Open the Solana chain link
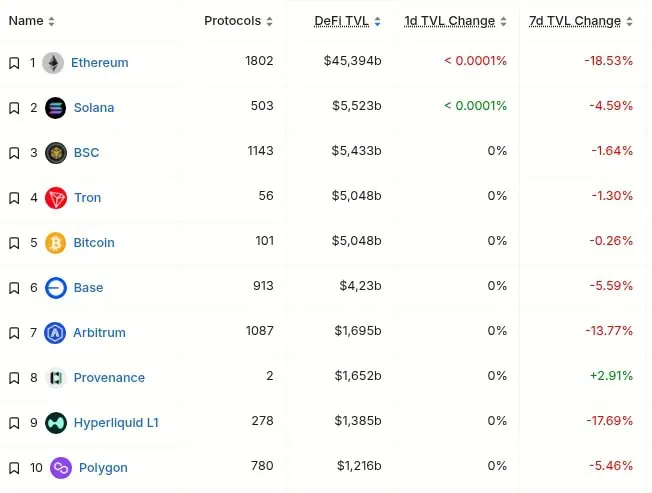Screen dimensions: 652x493 pyautogui.click(x=94, y=107)
